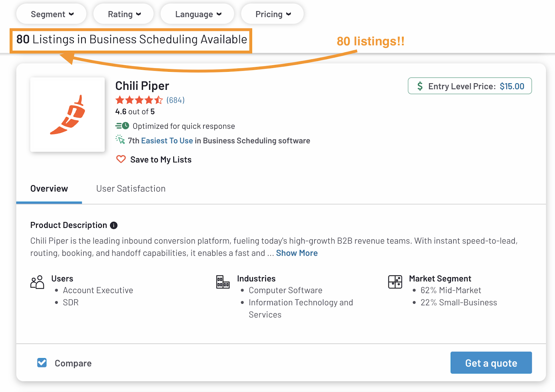Click the Users people icon

pos(37,282)
